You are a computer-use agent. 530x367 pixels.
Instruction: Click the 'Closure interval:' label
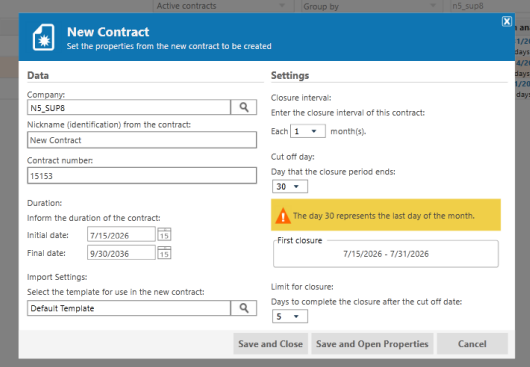(301, 98)
